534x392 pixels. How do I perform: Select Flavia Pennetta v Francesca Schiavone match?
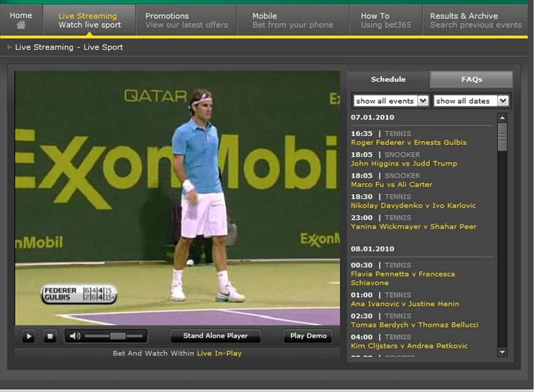tap(403, 279)
